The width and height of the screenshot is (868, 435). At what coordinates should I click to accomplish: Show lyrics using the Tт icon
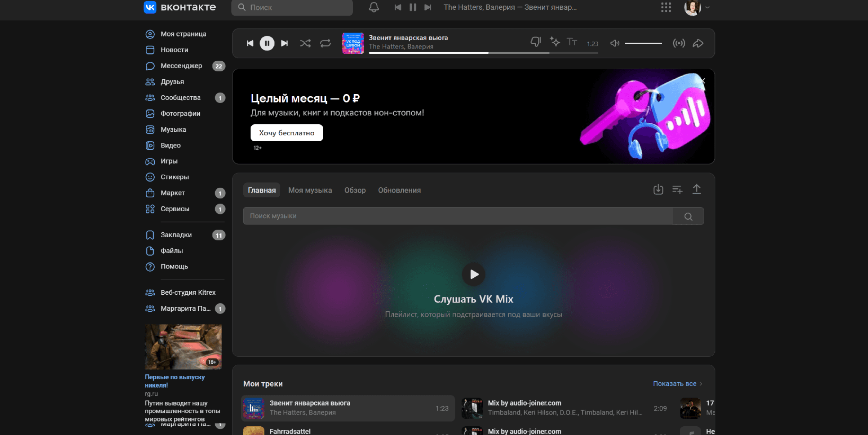[572, 42]
